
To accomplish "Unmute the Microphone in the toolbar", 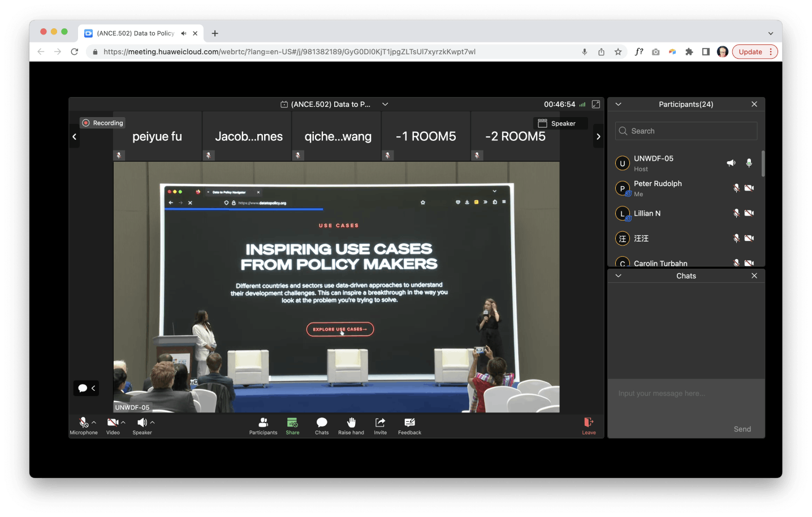I will tap(83, 423).
